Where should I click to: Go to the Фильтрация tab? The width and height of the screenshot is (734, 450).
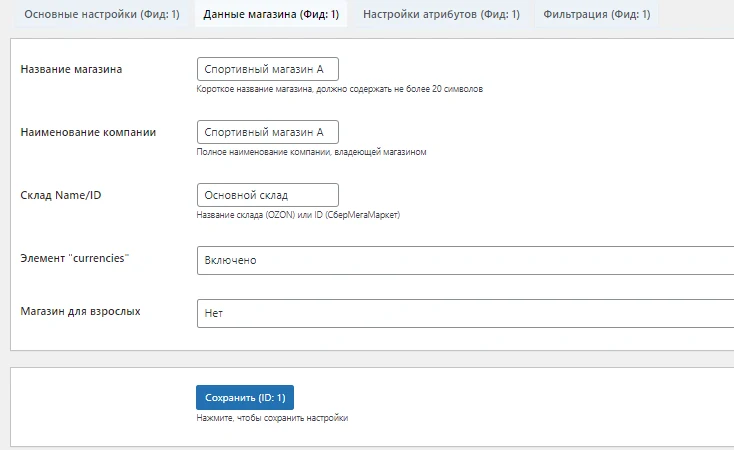click(596, 15)
